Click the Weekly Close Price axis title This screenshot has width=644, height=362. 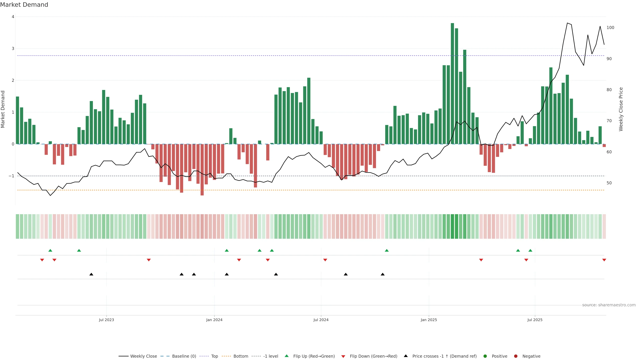click(621, 109)
